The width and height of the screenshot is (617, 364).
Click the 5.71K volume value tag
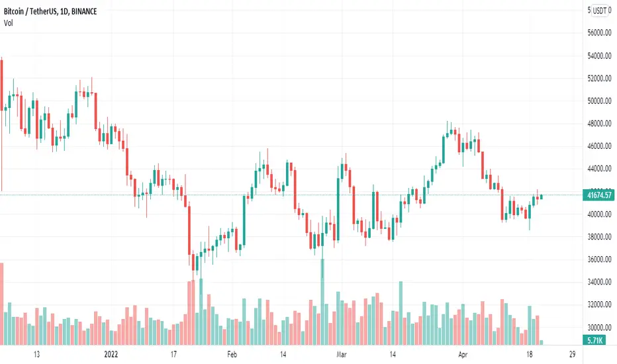click(x=594, y=340)
